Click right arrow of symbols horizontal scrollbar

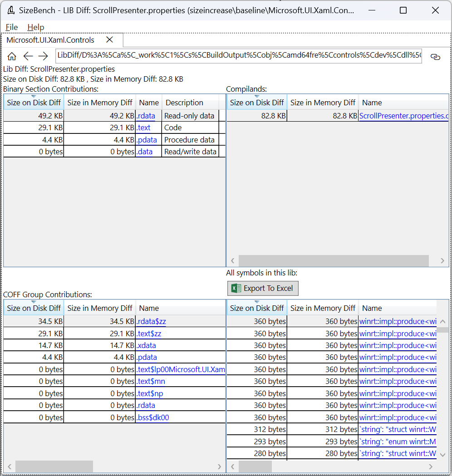(431, 466)
